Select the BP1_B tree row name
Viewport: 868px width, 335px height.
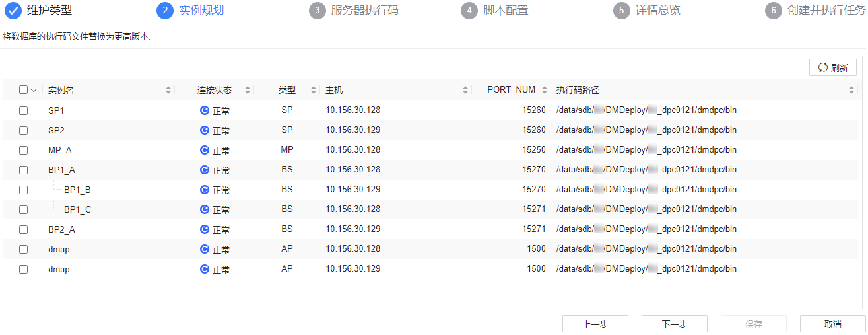[77, 190]
